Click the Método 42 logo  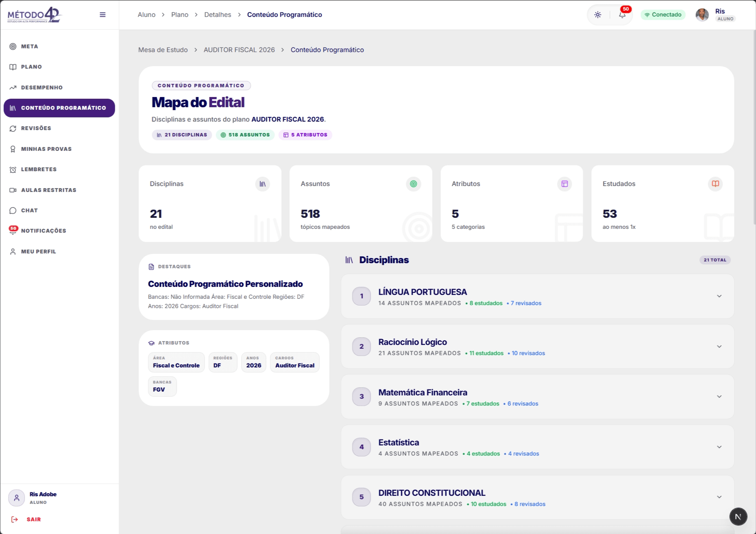pos(35,15)
